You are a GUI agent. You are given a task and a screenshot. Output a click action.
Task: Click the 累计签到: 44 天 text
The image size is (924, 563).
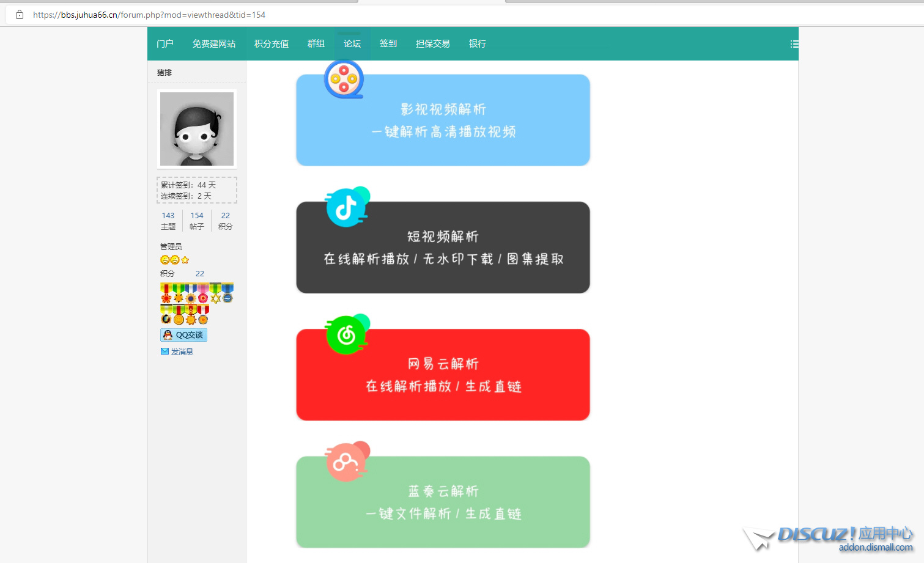[x=188, y=185]
